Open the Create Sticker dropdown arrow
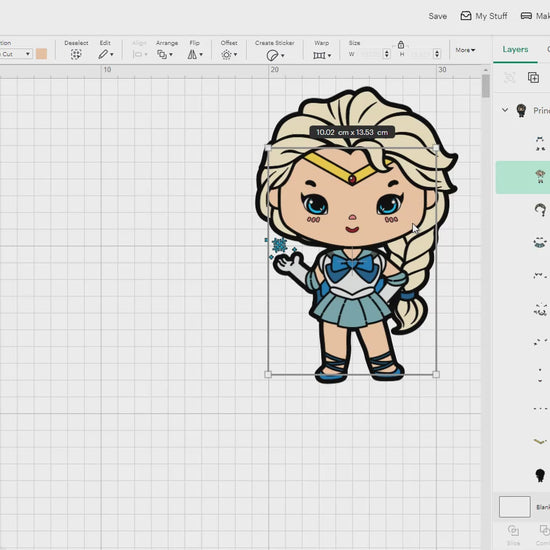The width and height of the screenshot is (550, 550). click(x=282, y=55)
